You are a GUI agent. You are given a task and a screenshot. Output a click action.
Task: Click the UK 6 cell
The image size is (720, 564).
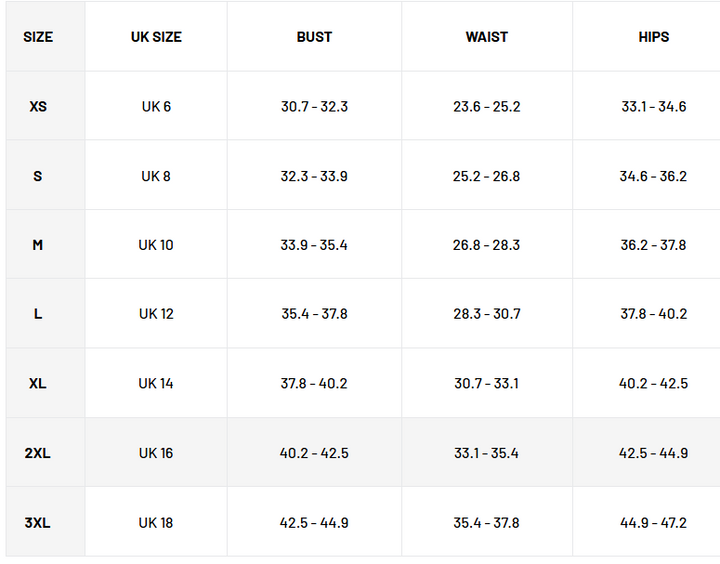point(156,107)
